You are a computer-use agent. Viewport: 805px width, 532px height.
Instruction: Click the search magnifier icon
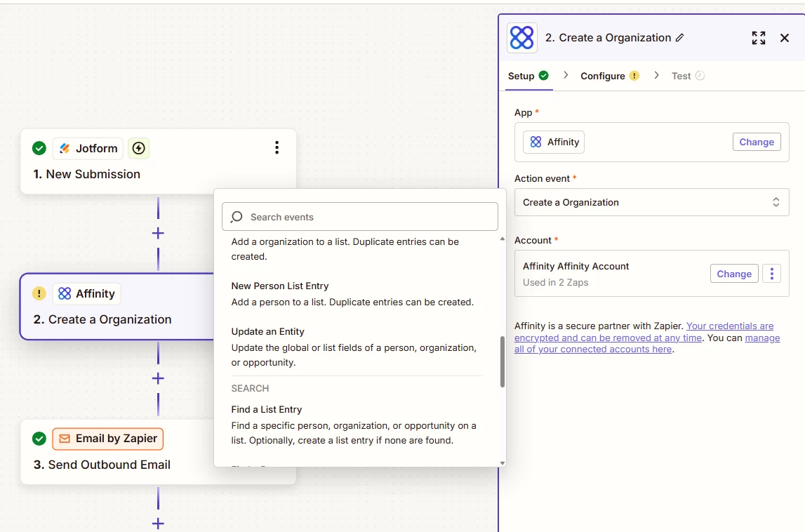(237, 217)
